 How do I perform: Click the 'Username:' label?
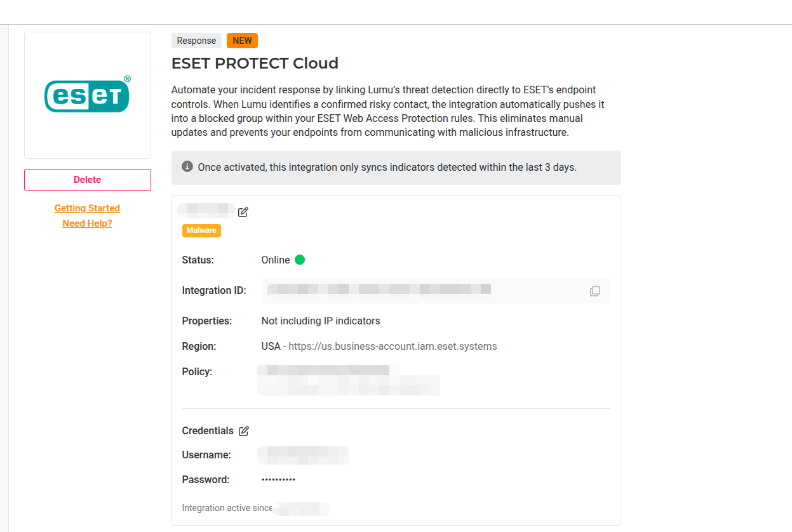(x=206, y=455)
